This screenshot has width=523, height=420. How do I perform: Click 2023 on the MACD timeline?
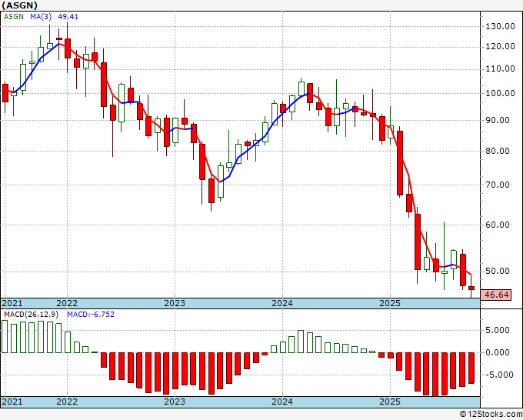(x=175, y=402)
